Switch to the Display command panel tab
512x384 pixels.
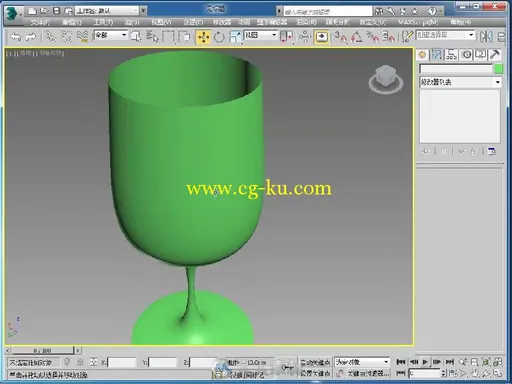480,55
